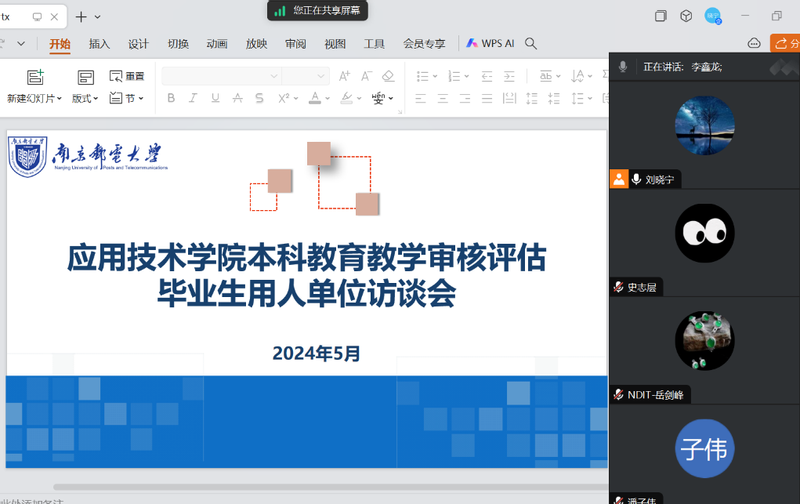Open the search magnifier in ribbon

coord(531,44)
